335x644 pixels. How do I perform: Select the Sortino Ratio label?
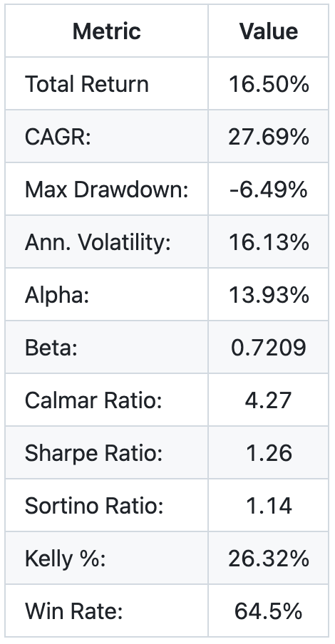[x=94, y=505]
